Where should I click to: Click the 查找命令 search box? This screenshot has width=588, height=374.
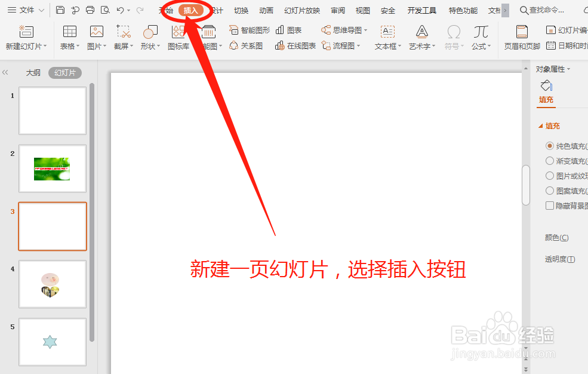(542, 10)
